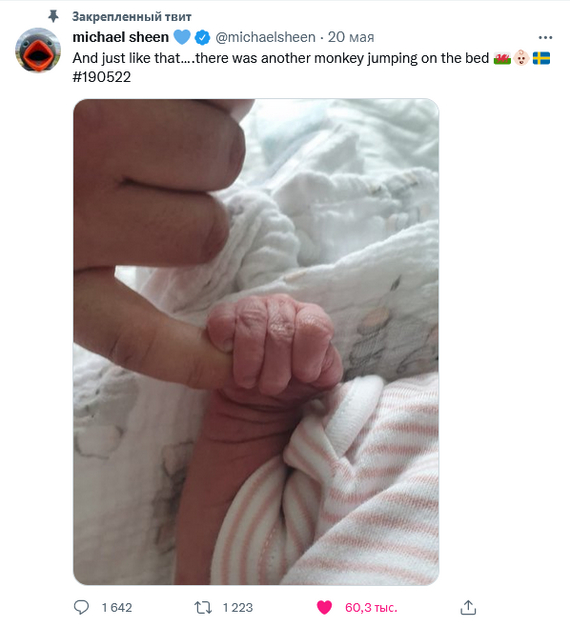
Task: Click the blue heart next to name
Action: 182,37
